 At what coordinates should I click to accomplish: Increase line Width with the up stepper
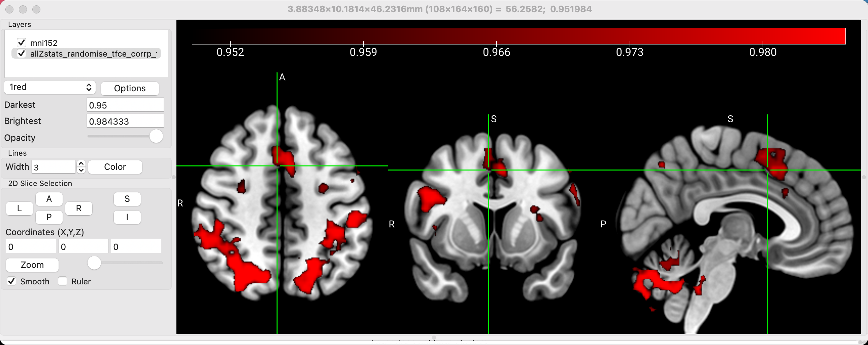81,163
